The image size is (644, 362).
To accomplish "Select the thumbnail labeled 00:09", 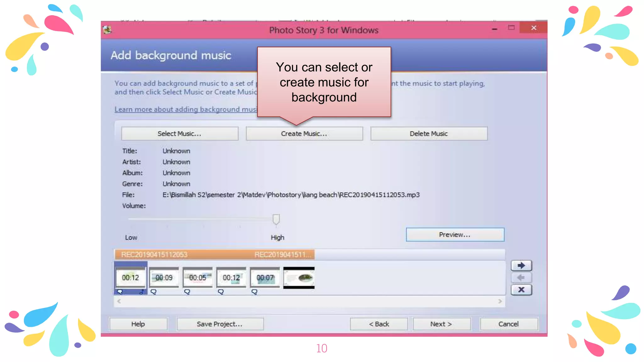I will tap(164, 277).
